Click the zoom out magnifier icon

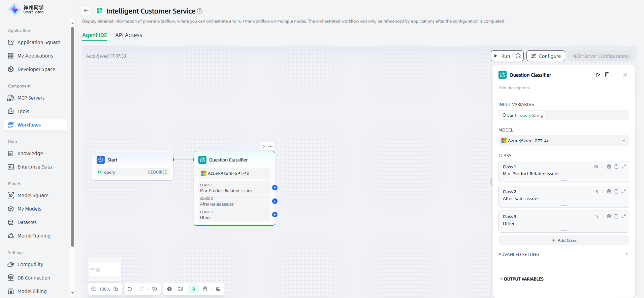[x=94, y=289]
